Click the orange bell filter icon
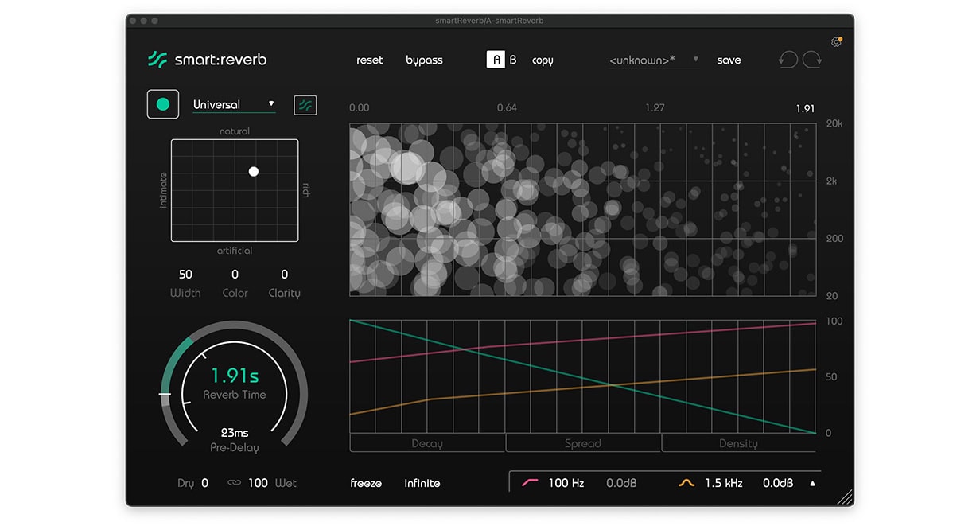 (x=686, y=483)
